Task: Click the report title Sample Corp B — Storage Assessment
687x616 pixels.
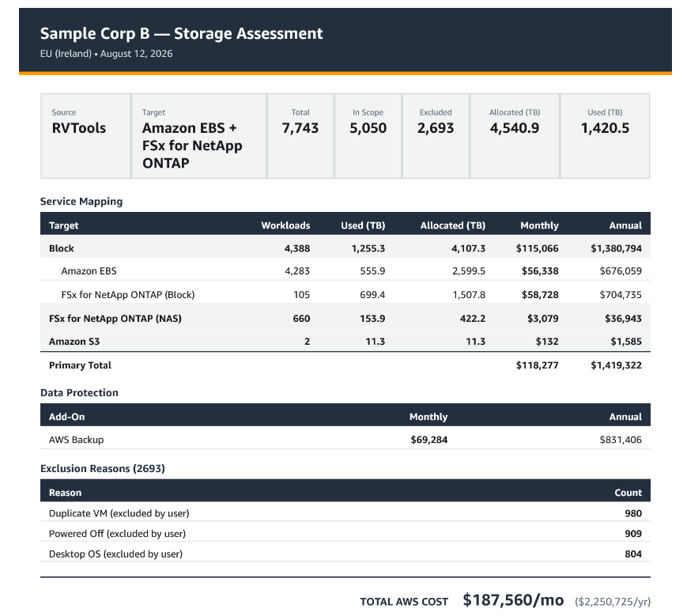Action: pyautogui.click(x=181, y=33)
